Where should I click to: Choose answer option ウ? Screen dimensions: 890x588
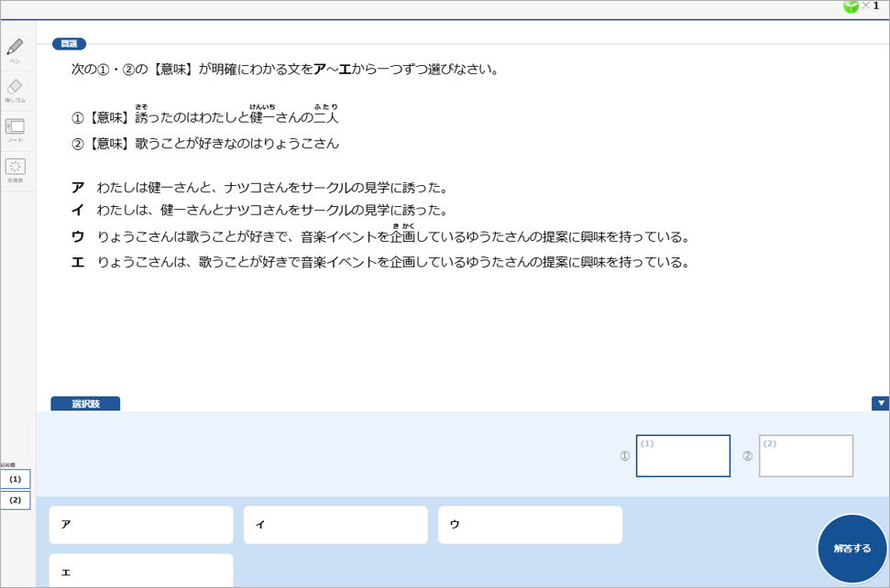click(530, 525)
